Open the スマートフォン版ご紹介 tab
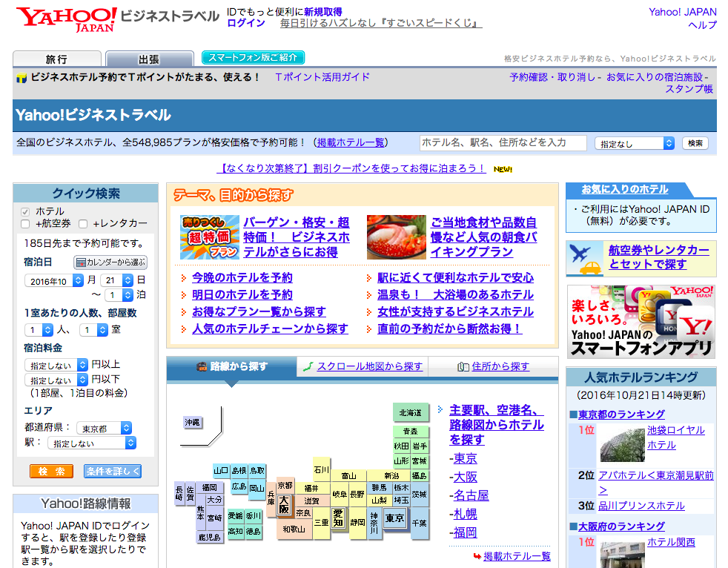Screen dimensions: 728x568 pos(253,58)
